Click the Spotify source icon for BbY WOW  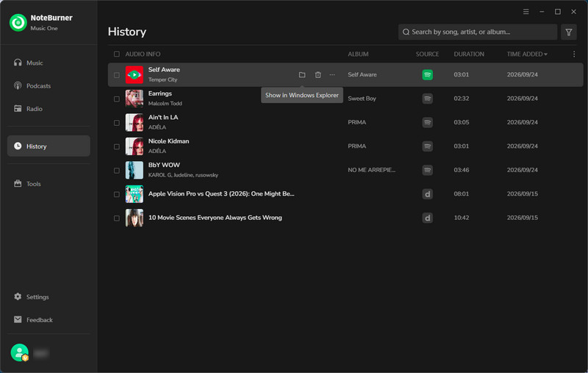tap(427, 170)
